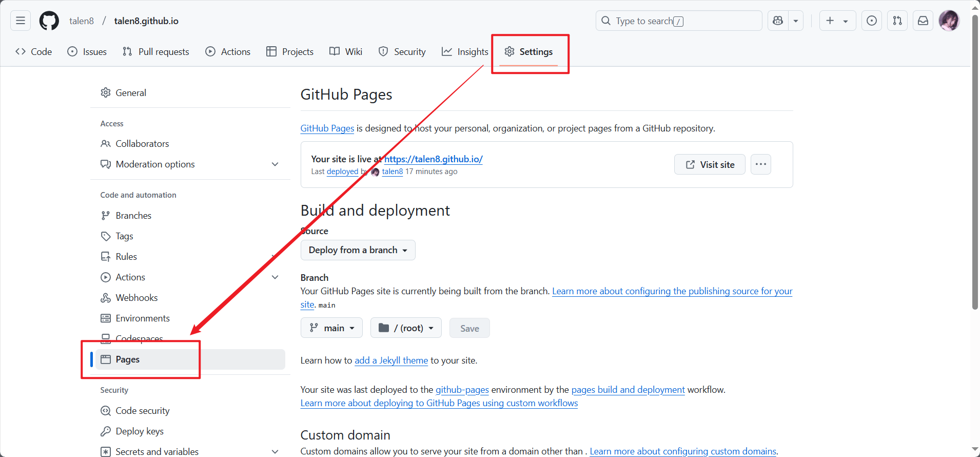980x457 pixels.
Task: Click the Visit site button
Action: [x=710, y=164]
